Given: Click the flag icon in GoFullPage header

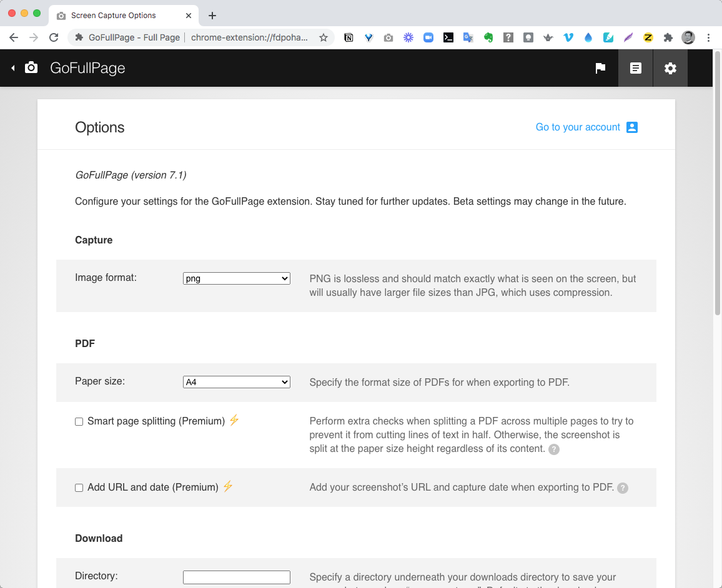Looking at the screenshot, I should click(600, 69).
